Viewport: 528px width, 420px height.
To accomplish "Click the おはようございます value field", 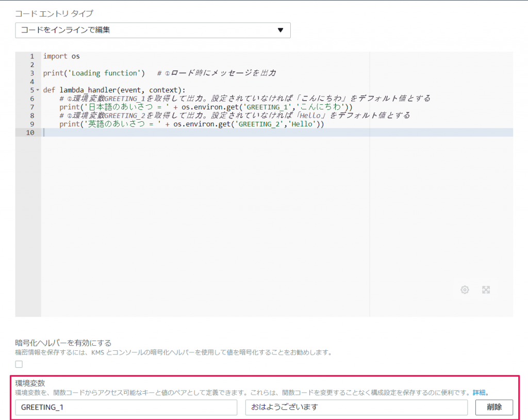I will point(356,407).
